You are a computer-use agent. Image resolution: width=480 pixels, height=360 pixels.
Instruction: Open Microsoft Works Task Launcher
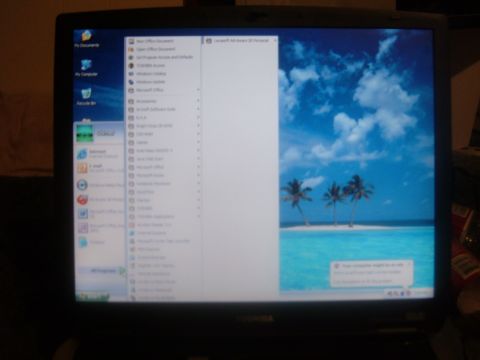[164, 241]
